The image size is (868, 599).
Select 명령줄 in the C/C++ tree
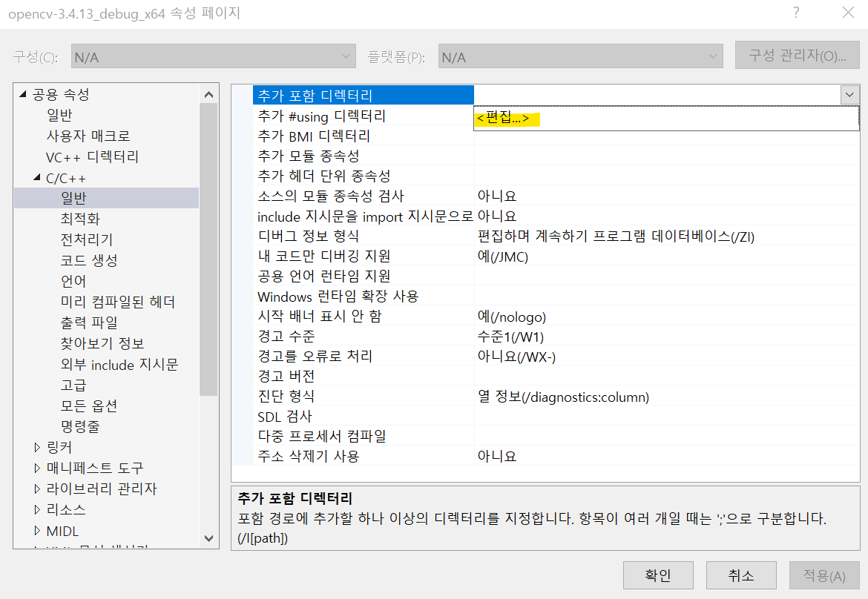pos(80,427)
